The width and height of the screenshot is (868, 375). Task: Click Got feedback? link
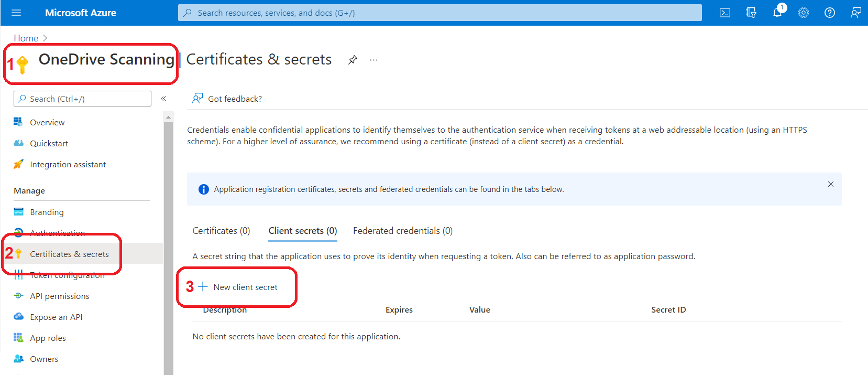pyautogui.click(x=234, y=99)
